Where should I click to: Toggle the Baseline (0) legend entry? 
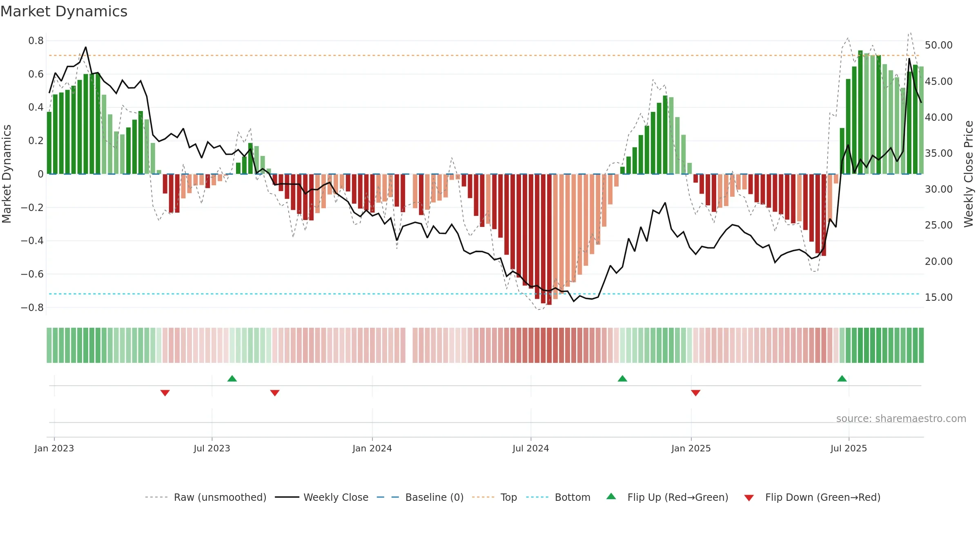[x=420, y=497]
